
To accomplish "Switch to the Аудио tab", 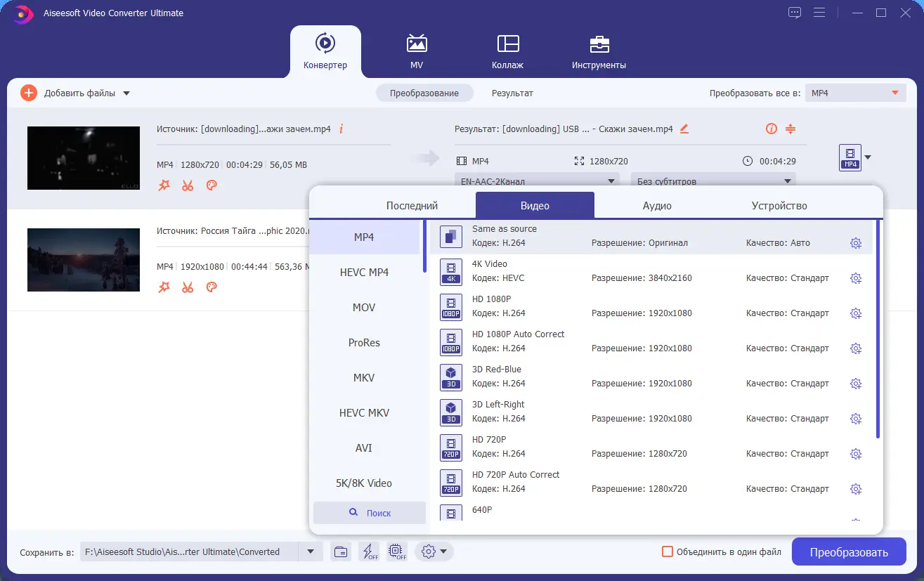I will [x=657, y=205].
